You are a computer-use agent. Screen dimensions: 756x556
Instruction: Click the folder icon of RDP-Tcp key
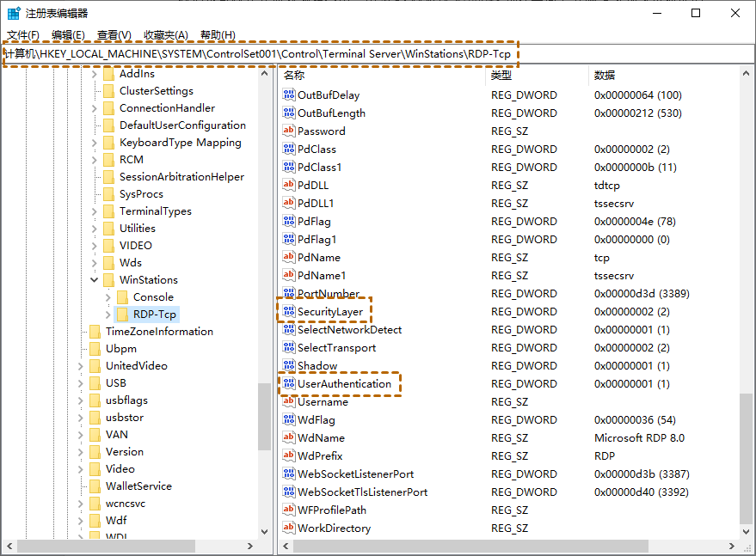point(122,314)
